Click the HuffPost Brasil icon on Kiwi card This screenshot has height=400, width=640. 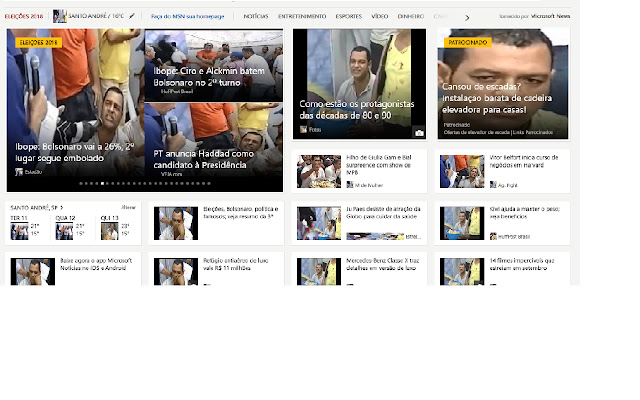[x=493, y=236]
